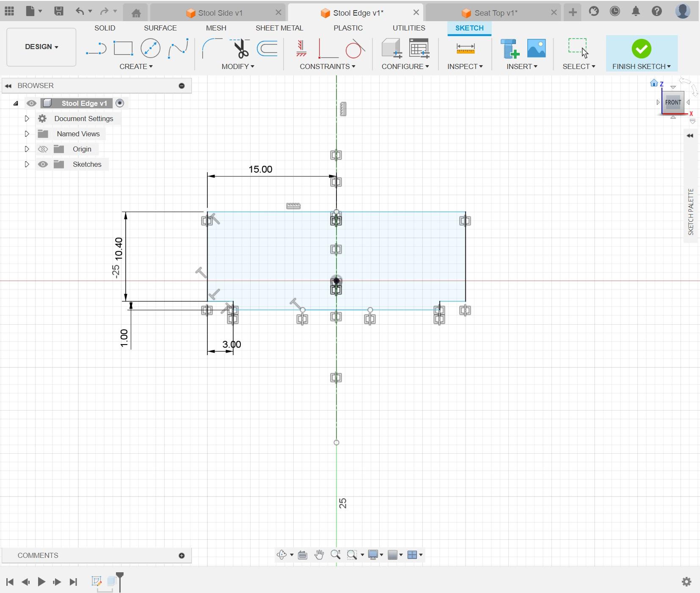Activate the Trim scissors tool
Screen dimensions: 700x593
tap(240, 49)
